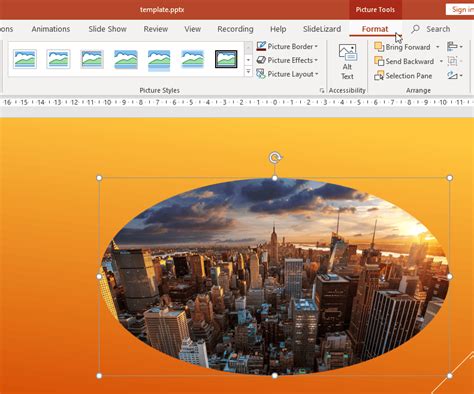Open the Rotate objects dropdown
The height and width of the screenshot is (394, 474).
point(455,76)
